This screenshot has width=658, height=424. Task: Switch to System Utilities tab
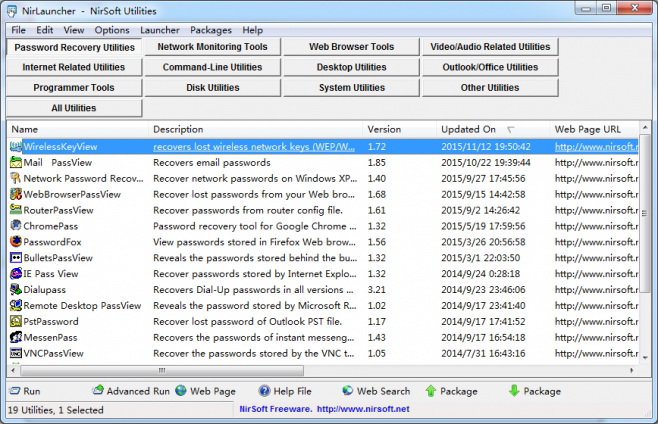351,88
